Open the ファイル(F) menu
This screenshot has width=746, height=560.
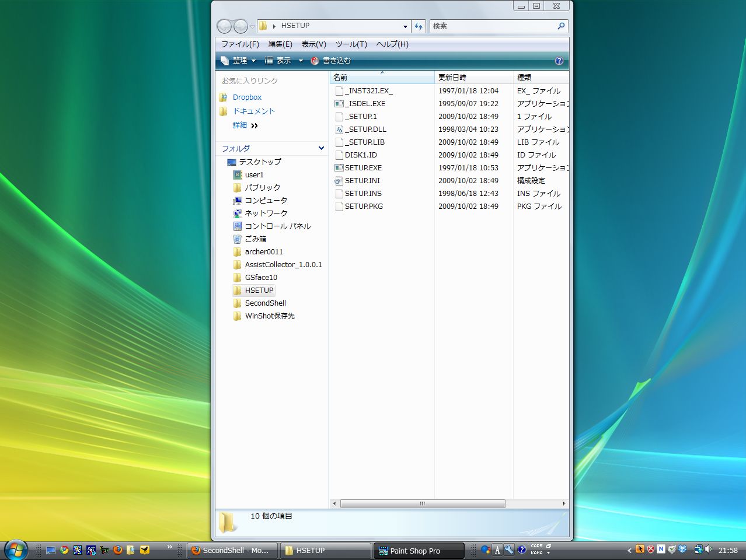(x=240, y=44)
